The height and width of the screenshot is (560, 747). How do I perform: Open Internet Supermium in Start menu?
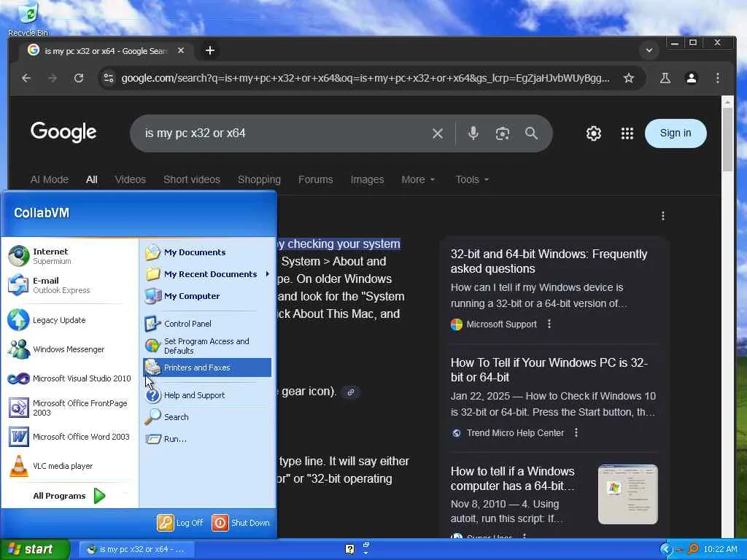click(x=71, y=256)
